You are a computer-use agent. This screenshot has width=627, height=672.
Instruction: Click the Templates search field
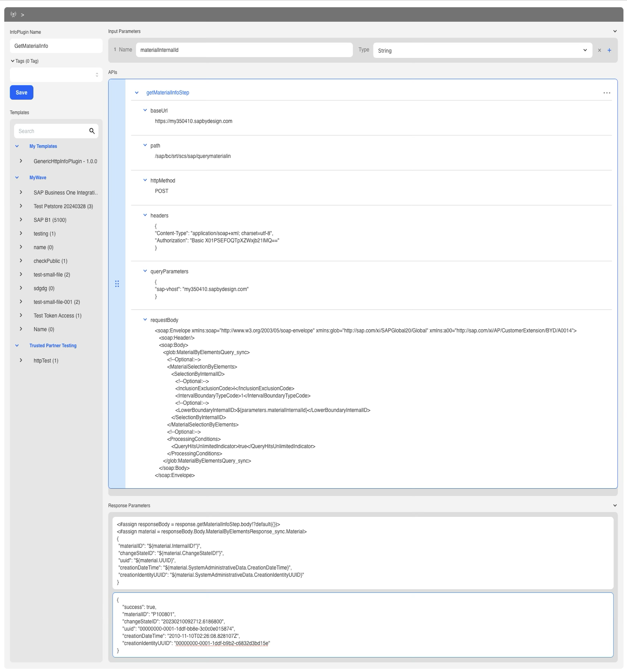coord(50,131)
